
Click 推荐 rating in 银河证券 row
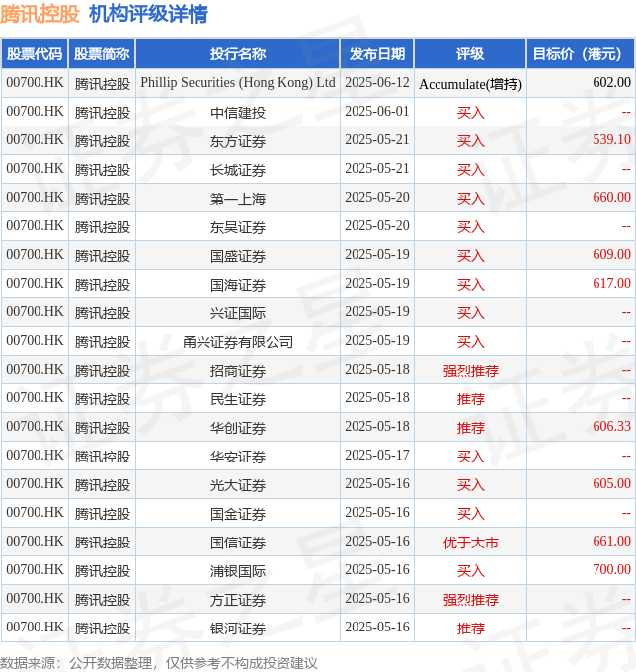click(470, 629)
